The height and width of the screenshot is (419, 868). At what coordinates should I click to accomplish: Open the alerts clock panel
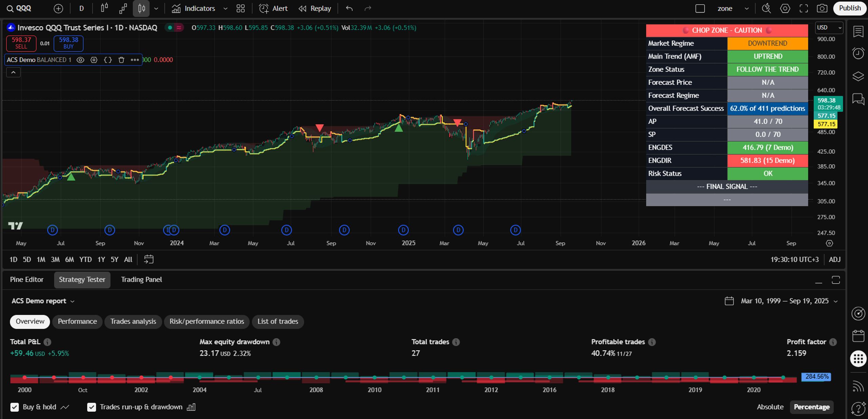858,54
